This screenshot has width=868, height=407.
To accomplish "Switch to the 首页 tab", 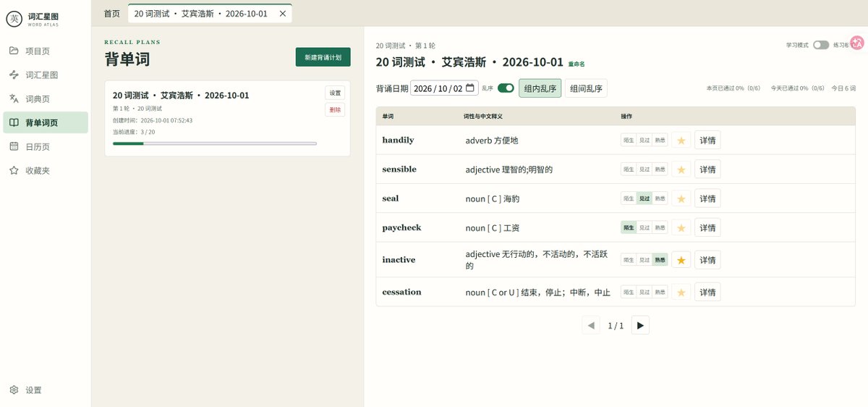I will [x=111, y=14].
